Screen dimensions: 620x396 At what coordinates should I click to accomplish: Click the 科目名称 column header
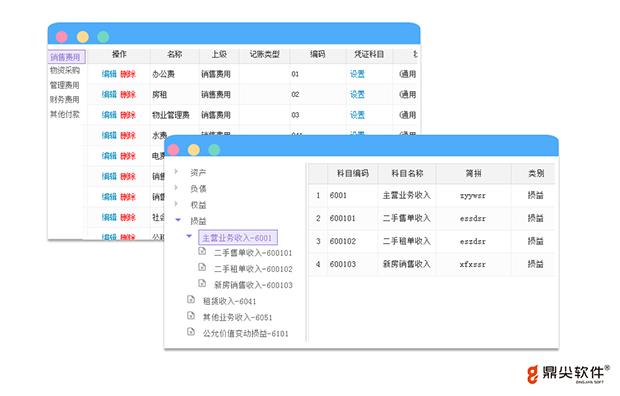click(x=407, y=173)
